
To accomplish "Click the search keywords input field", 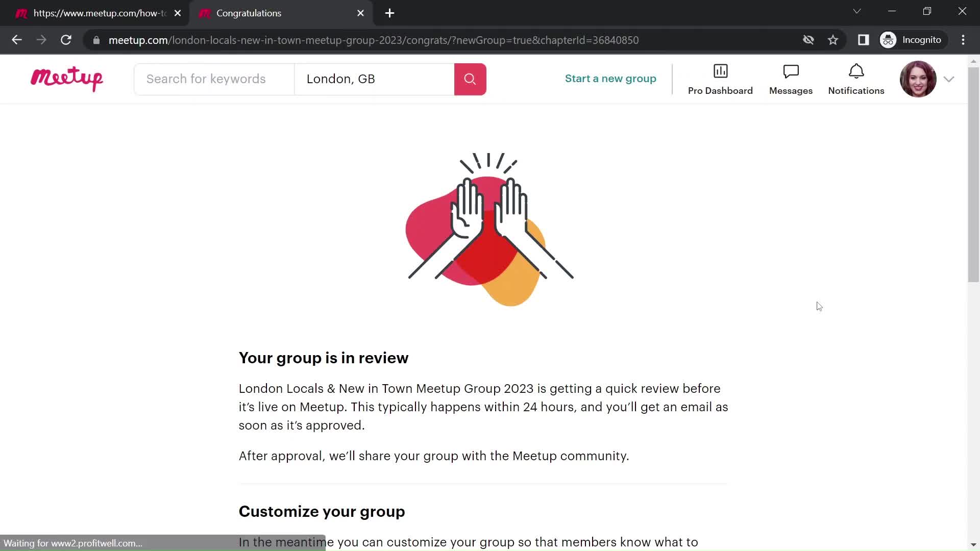I will [214, 79].
